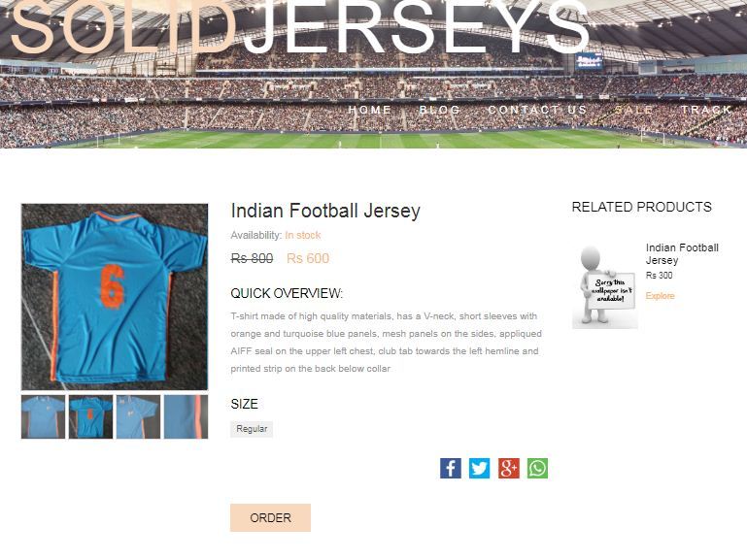Share product on Facebook icon
Screen dimensions: 747x560
click(450, 468)
